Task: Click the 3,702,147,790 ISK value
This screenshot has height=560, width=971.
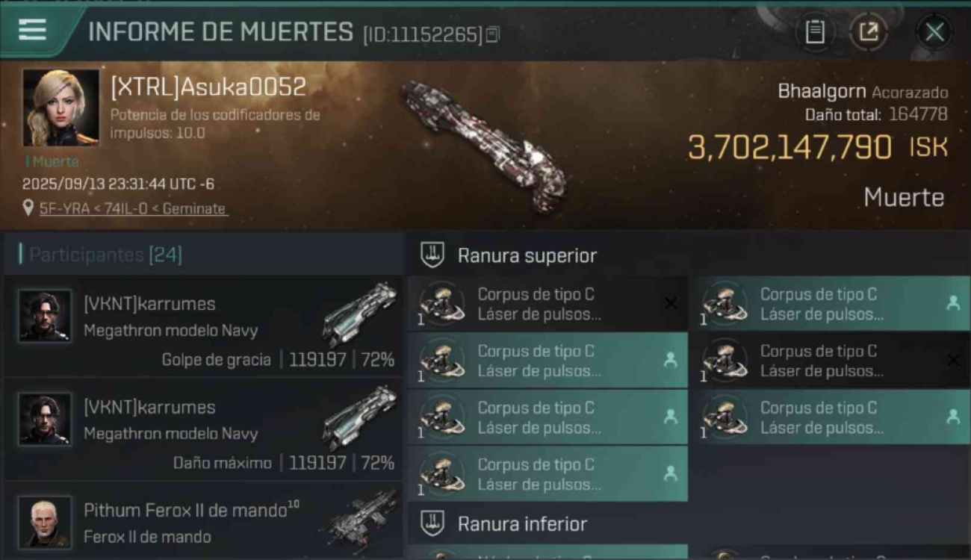Action: point(818,147)
